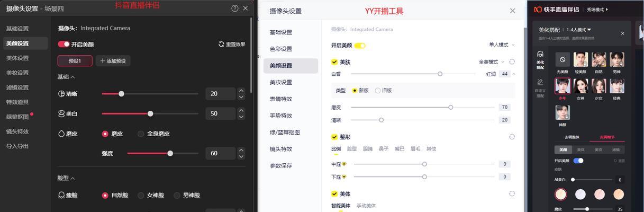The width and height of the screenshot is (644, 212).
Task: Open 全身模式 dropdown in YY tool
Action: tap(492, 62)
